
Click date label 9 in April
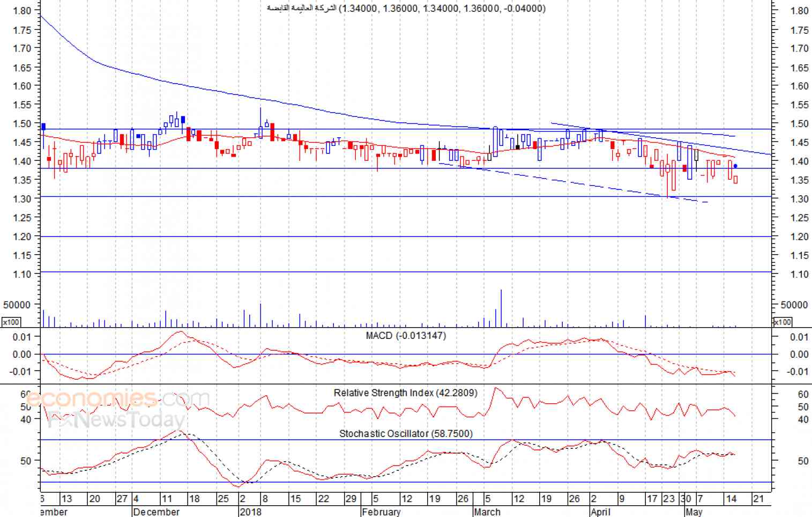point(621,499)
